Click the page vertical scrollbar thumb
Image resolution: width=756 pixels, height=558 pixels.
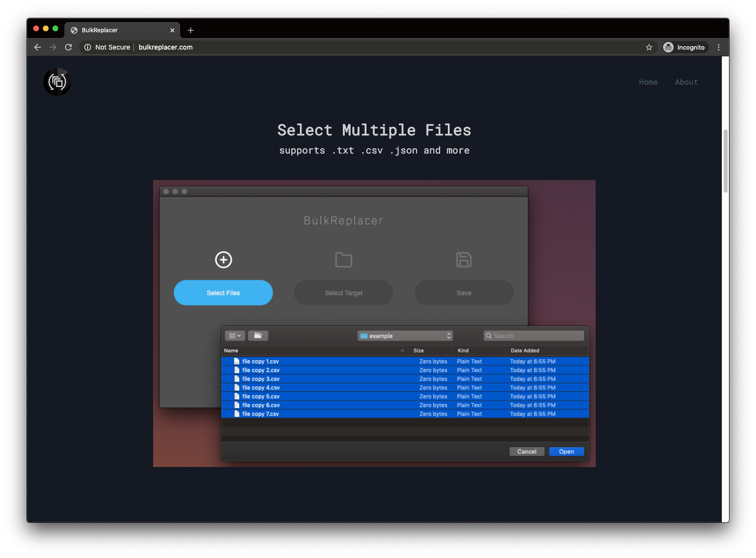click(x=726, y=161)
